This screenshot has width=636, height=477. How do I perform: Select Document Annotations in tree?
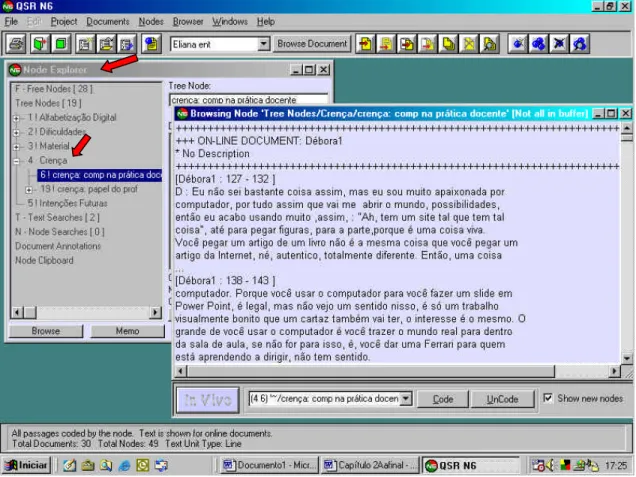click(58, 246)
